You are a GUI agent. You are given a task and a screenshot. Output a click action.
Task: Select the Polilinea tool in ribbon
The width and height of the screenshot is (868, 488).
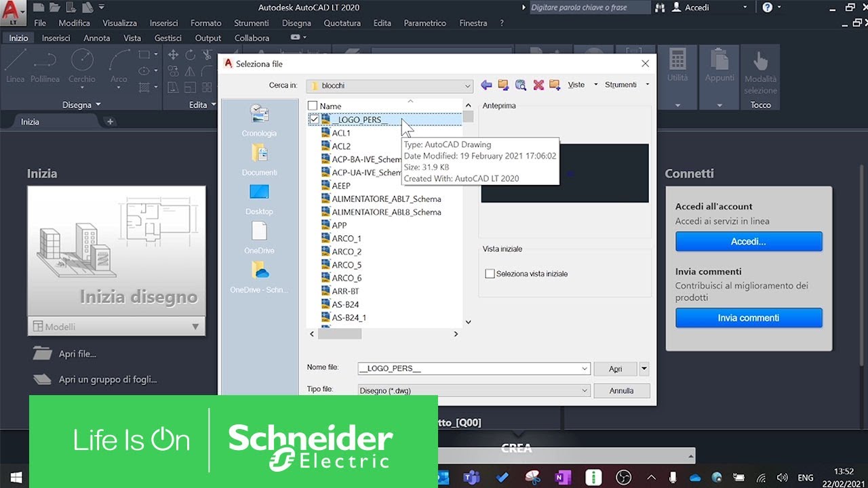(45, 66)
